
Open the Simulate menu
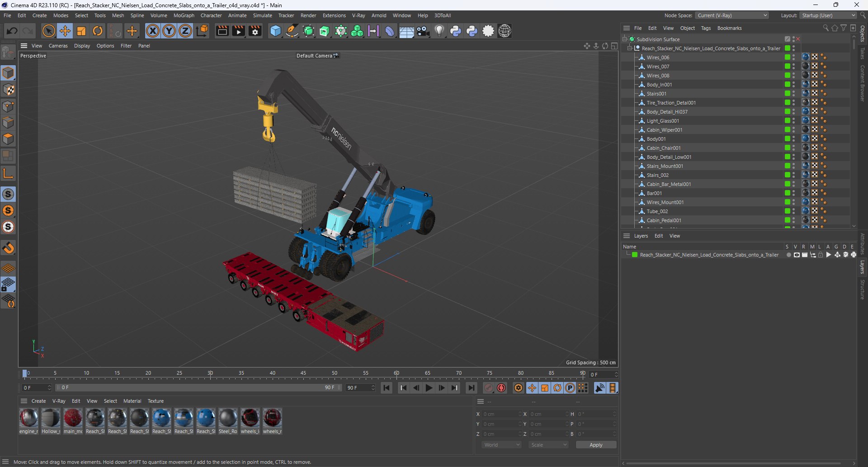262,15
